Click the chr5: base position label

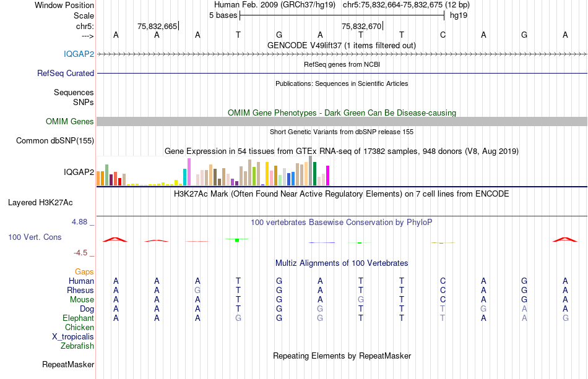tap(85, 26)
